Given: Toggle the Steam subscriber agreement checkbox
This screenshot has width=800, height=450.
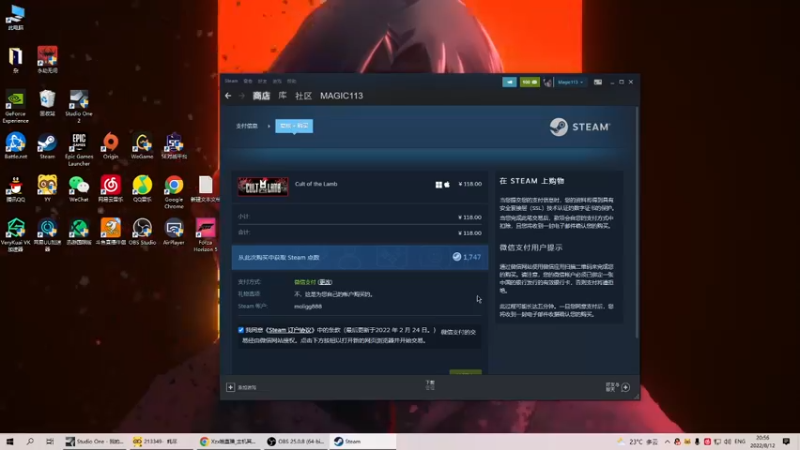Looking at the screenshot, I should click(241, 330).
